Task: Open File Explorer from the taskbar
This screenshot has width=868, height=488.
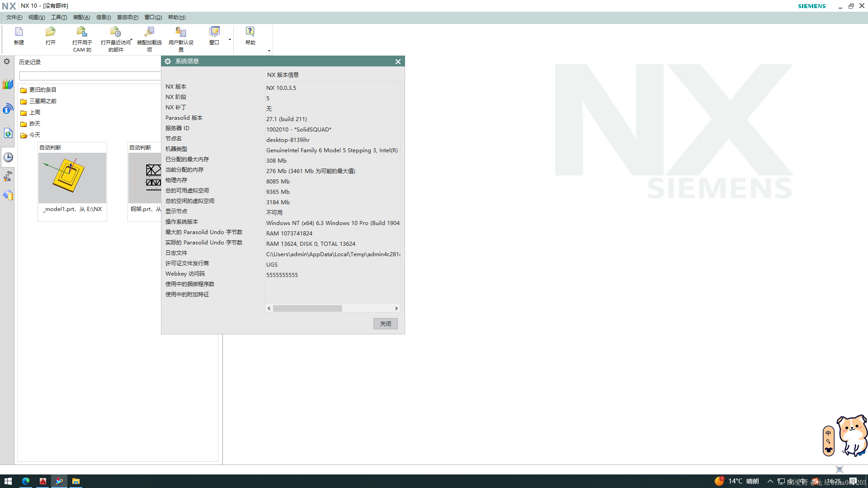Action: 76,481
